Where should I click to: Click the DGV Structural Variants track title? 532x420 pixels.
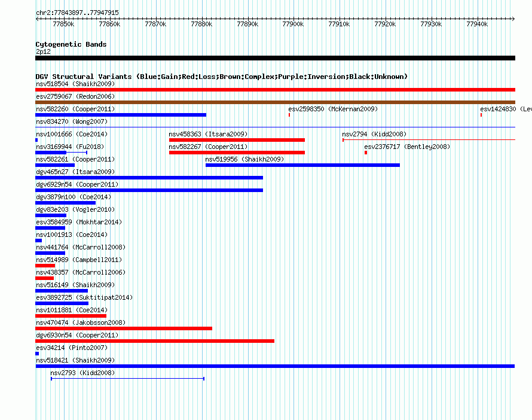tap(222, 77)
